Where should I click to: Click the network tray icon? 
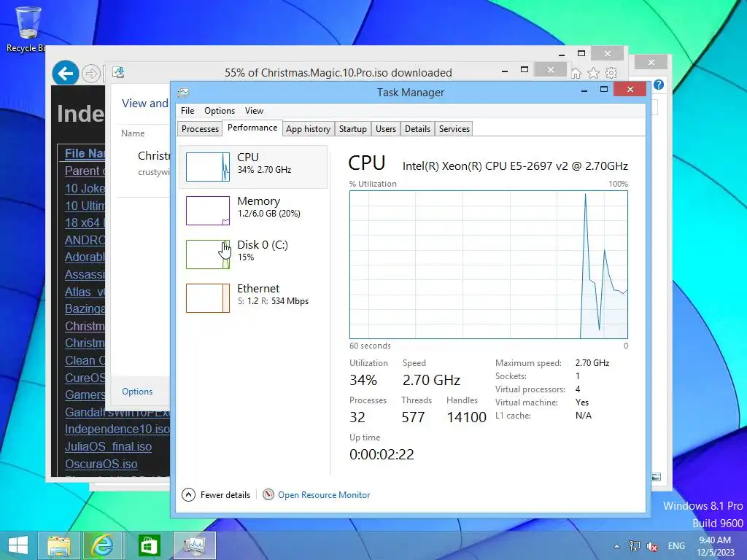(634, 546)
